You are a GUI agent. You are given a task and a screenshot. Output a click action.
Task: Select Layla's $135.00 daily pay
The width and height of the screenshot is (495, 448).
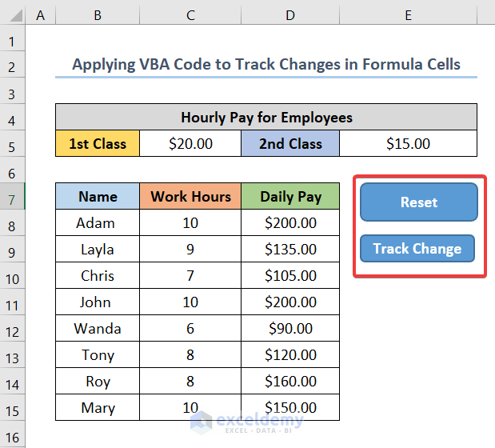pos(290,249)
